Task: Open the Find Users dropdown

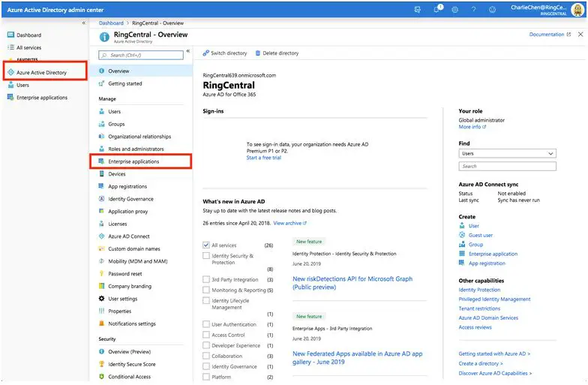Action: coord(507,153)
